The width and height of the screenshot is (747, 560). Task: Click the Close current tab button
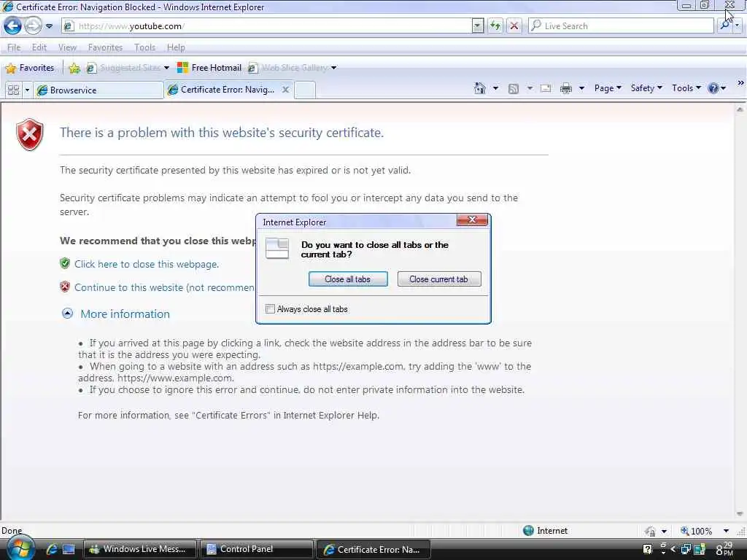[438, 279]
